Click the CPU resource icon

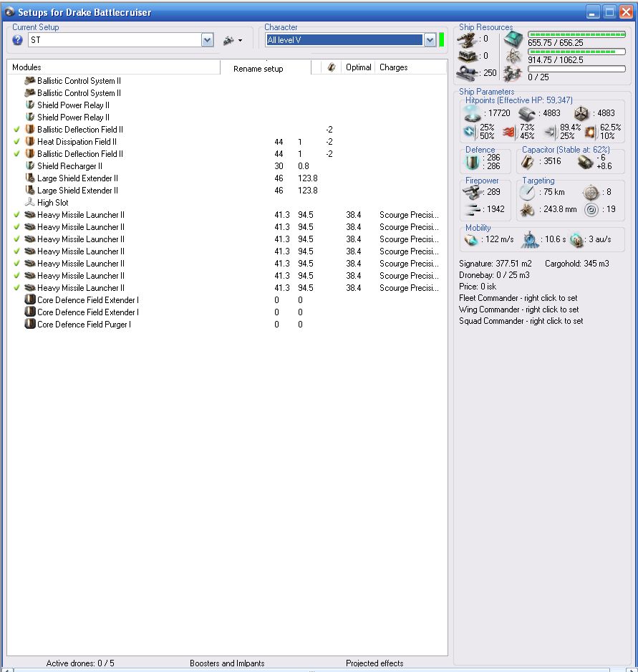513,39
